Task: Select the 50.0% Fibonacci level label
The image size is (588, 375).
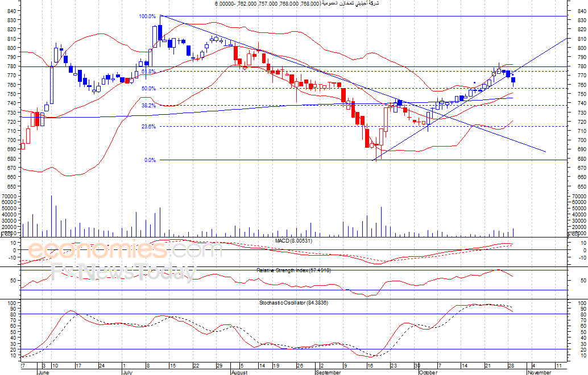Action: [148, 89]
